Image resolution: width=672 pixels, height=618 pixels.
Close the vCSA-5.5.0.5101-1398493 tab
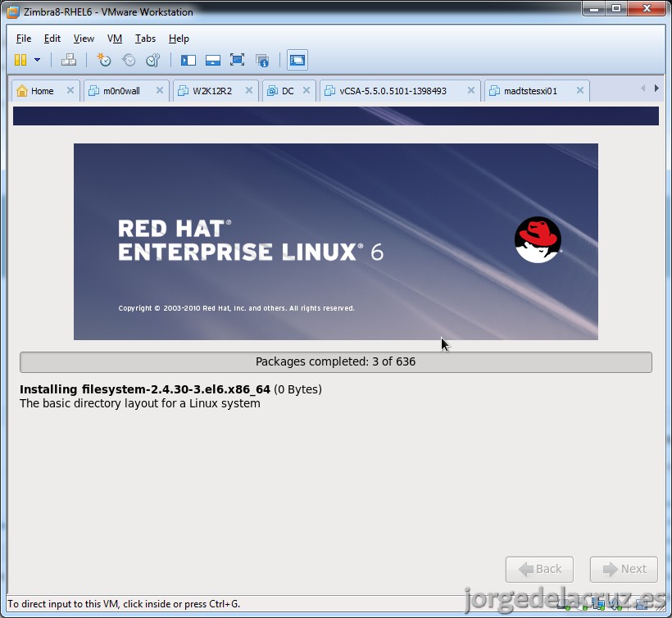click(x=470, y=90)
